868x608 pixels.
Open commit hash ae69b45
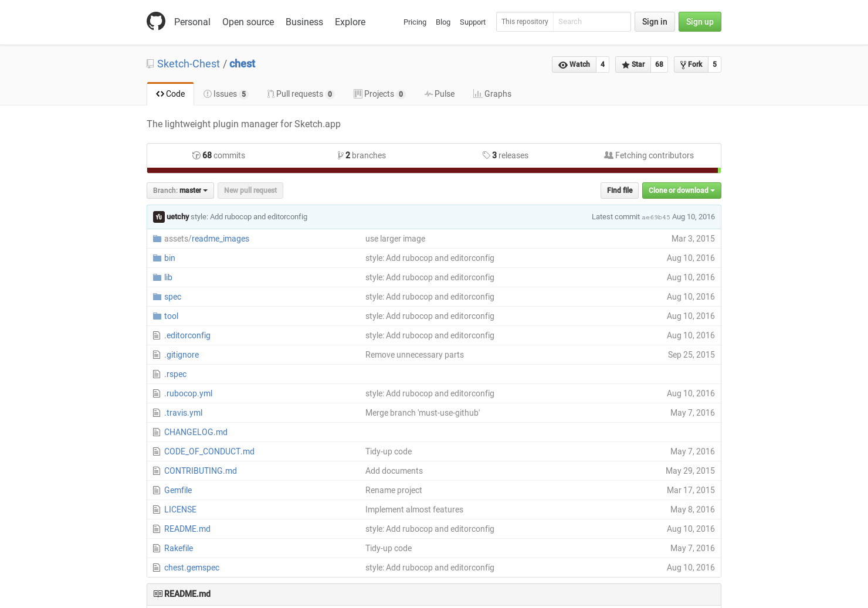(656, 218)
